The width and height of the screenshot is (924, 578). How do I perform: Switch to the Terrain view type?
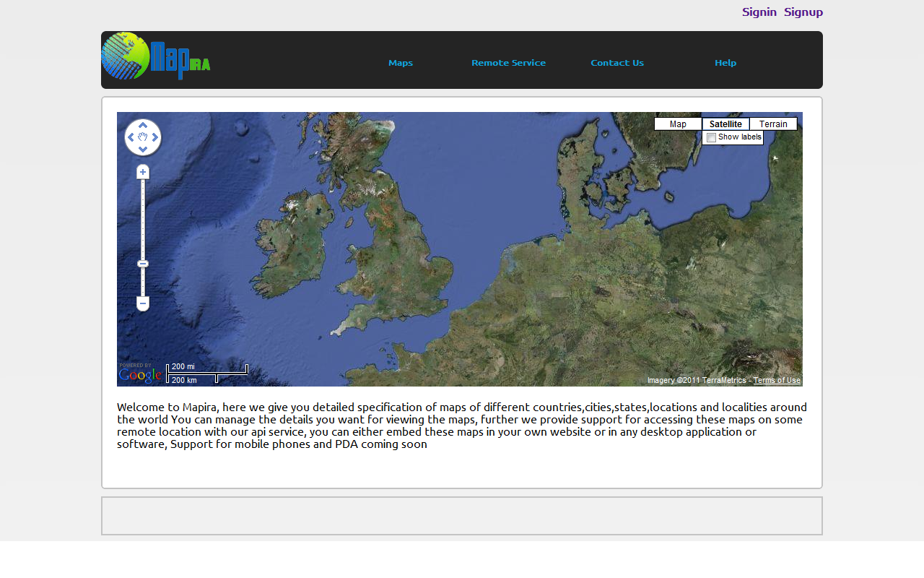click(x=773, y=124)
